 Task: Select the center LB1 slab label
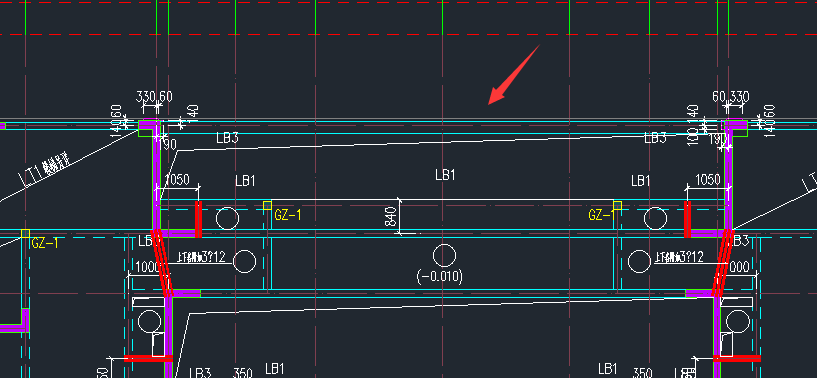(445, 175)
